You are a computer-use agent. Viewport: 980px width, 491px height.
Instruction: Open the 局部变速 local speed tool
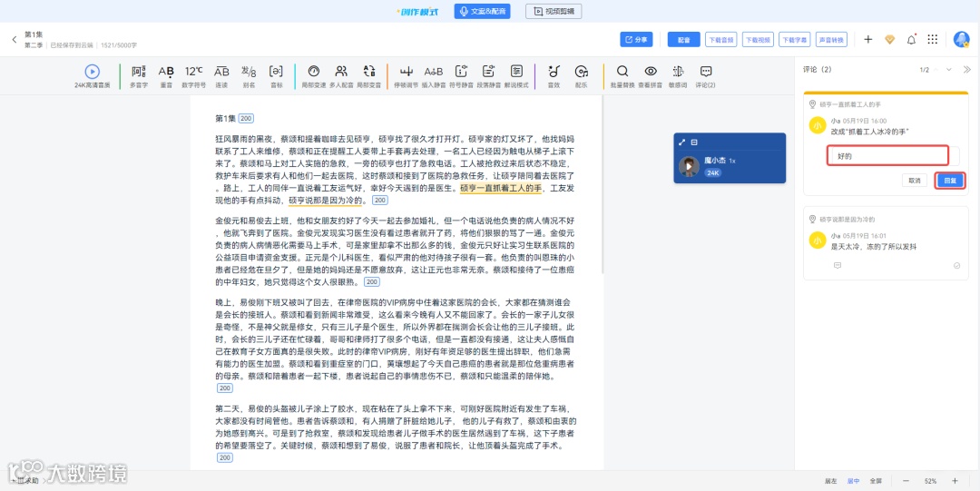click(314, 76)
